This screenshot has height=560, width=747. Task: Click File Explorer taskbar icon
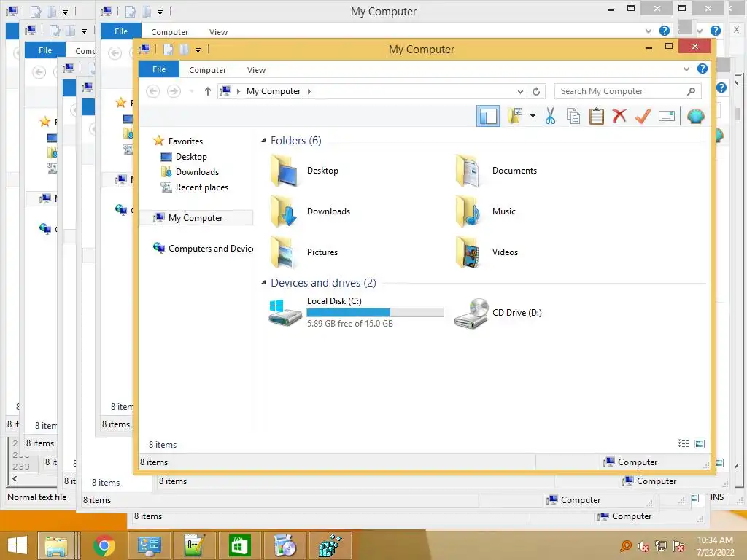[x=55, y=545]
